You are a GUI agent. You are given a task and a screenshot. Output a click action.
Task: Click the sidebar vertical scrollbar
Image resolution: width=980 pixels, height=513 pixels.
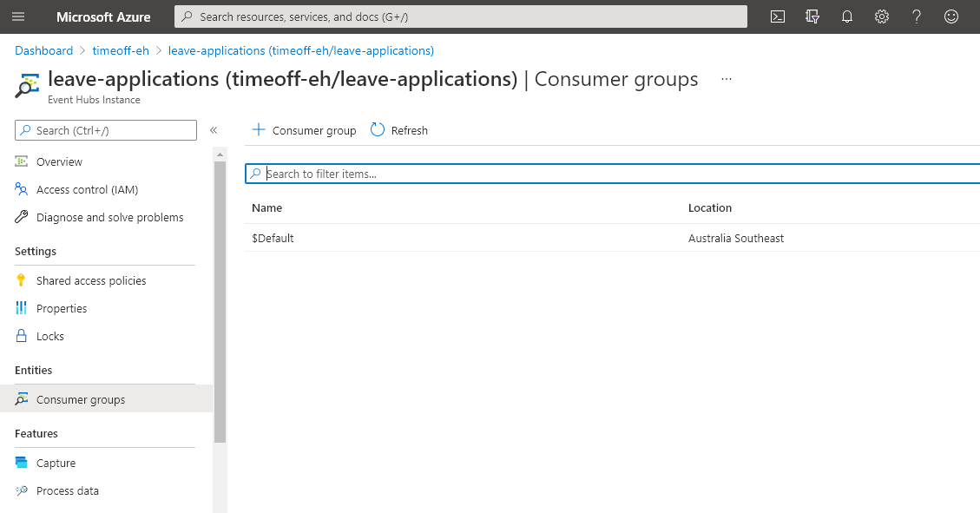(220, 302)
